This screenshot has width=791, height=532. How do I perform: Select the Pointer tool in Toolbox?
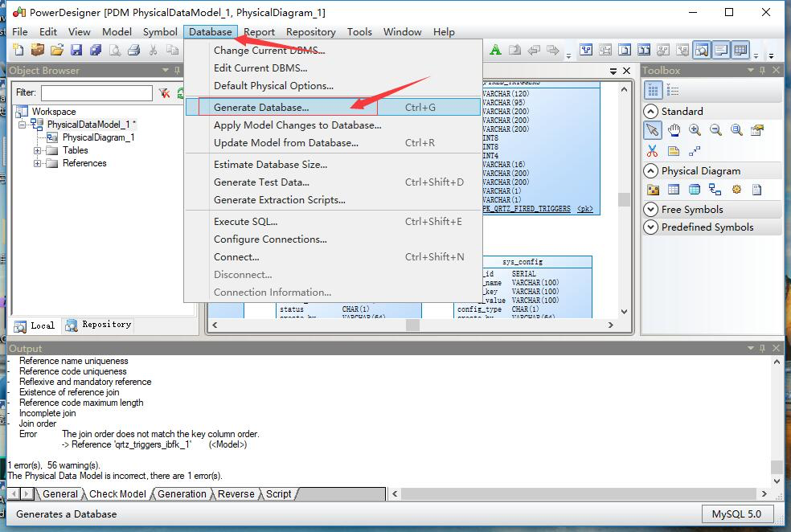[x=652, y=130]
